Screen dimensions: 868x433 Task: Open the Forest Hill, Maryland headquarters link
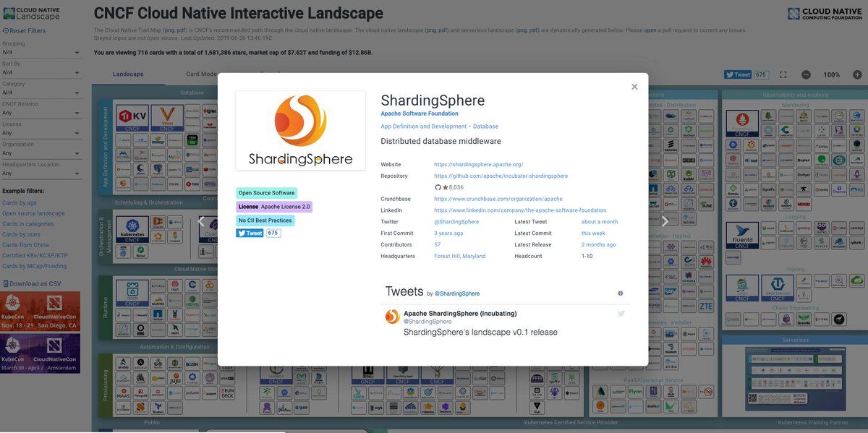(x=460, y=256)
